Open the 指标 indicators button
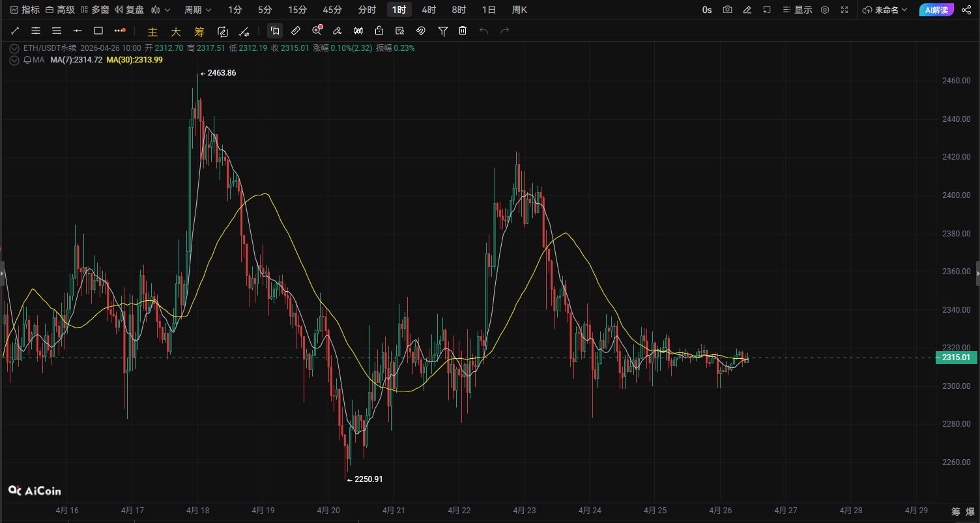 pyautogui.click(x=25, y=10)
